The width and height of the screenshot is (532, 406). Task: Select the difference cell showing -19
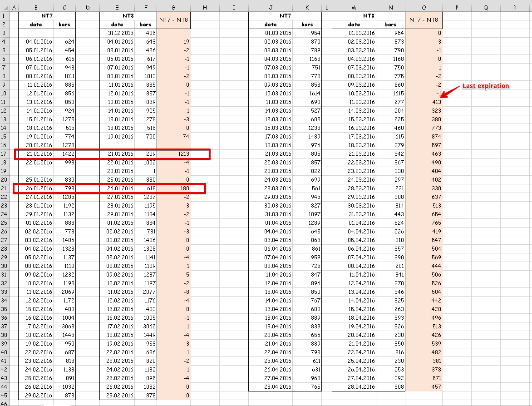[173, 42]
